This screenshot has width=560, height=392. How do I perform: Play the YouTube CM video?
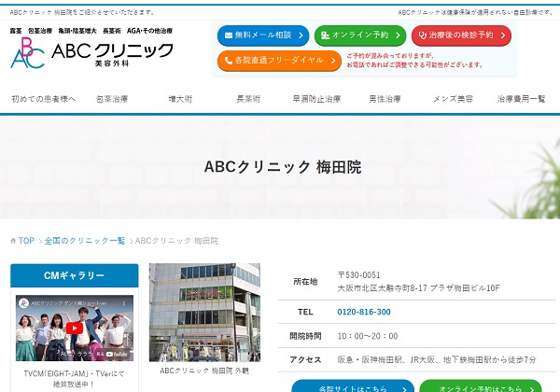(x=74, y=328)
